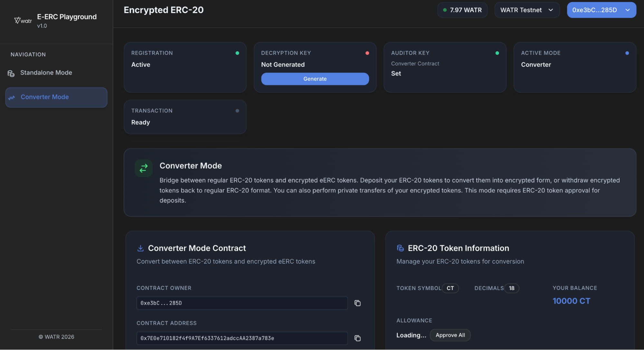
Task: Click the watr logo icon
Action: click(x=23, y=21)
